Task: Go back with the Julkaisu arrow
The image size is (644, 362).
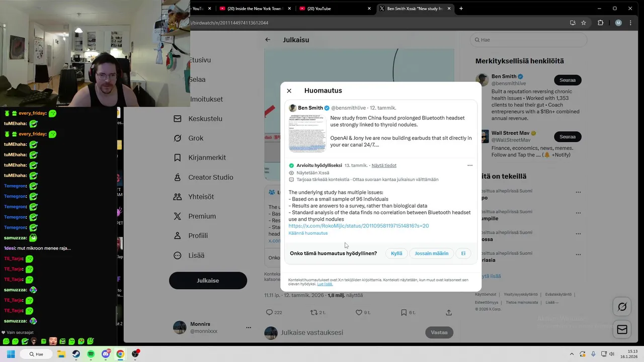Action: pyautogui.click(x=268, y=40)
